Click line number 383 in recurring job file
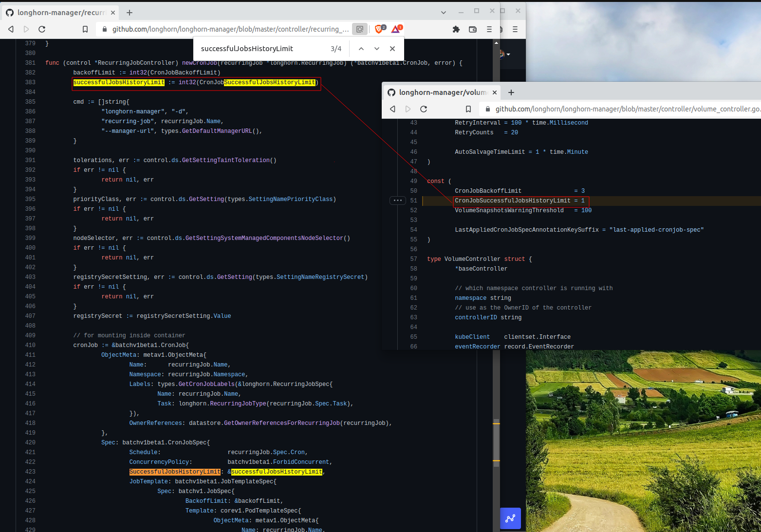This screenshot has width=761, height=532. pyautogui.click(x=30, y=82)
